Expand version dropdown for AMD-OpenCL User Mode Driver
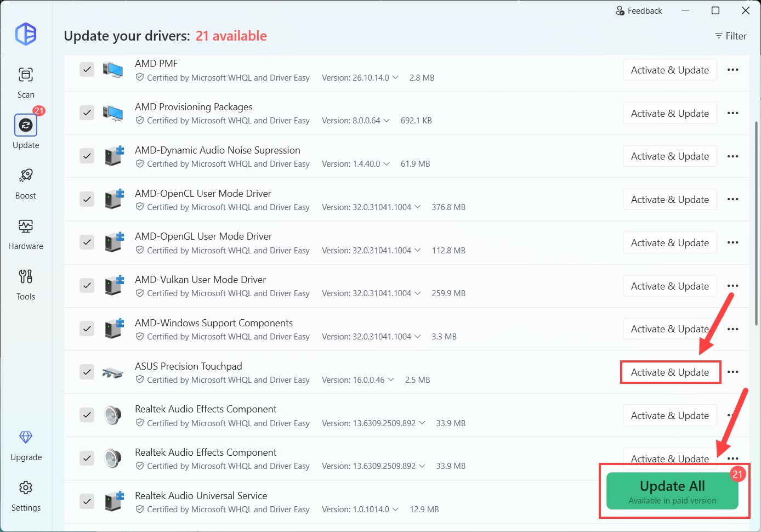This screenshot has height=532, width=761. click(x=418, y=207)
